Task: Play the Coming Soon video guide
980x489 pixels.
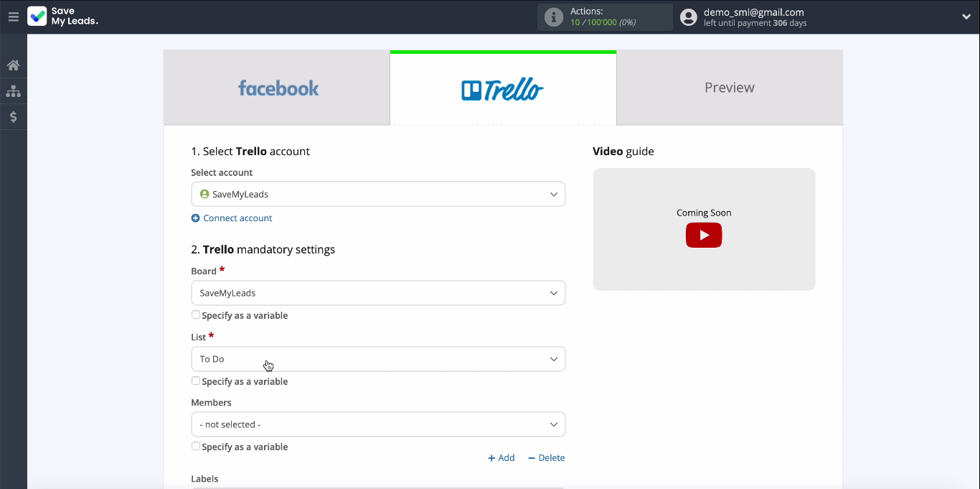Action: click(704, 236)
